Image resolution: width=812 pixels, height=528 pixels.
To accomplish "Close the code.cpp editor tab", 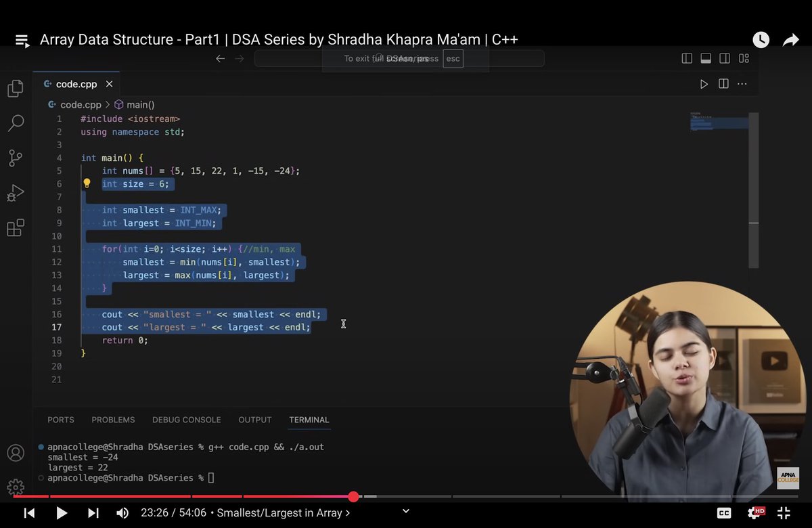I will [109, 84].
